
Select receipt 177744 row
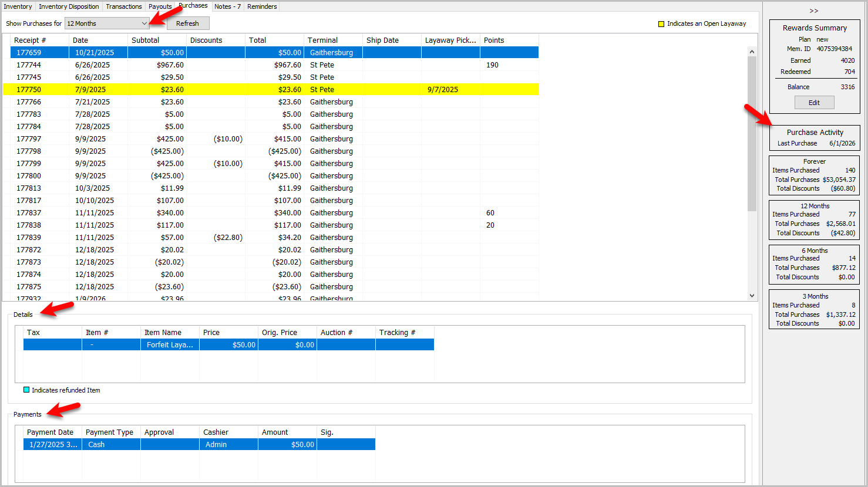(x=274, y=65)
